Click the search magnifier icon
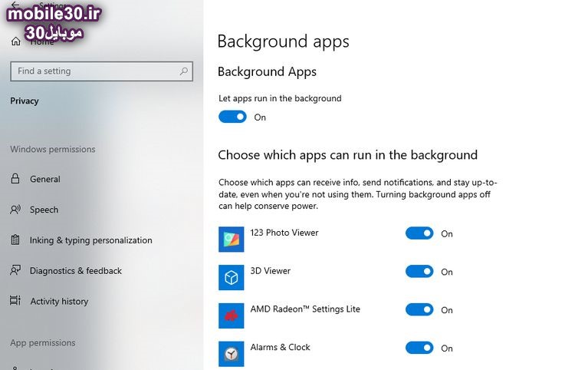The width and height of the screenshot is (588, 370). tap(183, 71)
